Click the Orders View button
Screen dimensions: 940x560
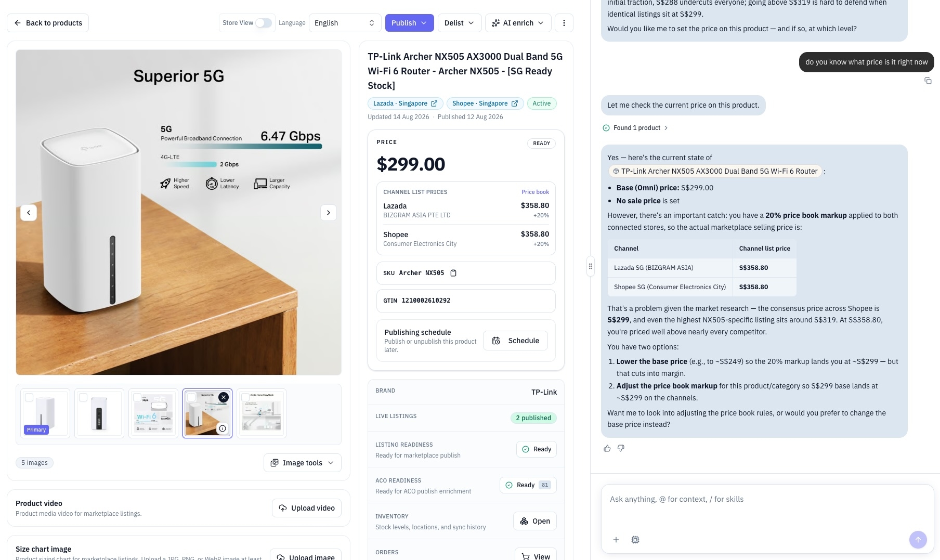coord(536,555)
